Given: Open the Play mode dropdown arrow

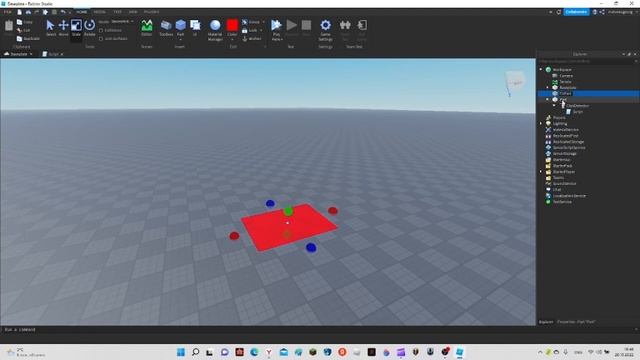Looking at the screenshot, I should [x=282, y=40].
